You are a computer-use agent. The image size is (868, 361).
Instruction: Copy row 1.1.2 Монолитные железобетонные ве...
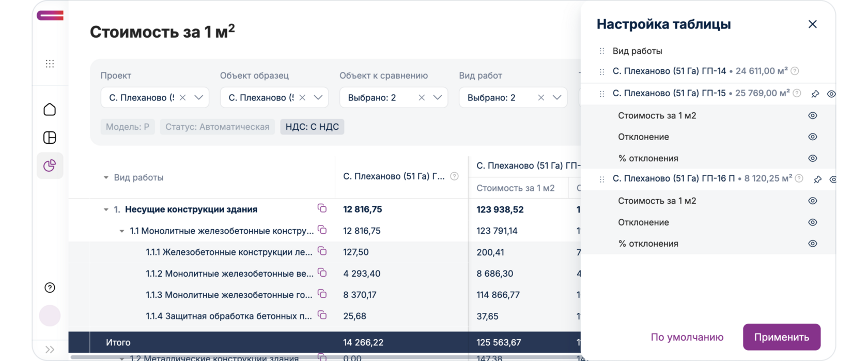(322, 272)
